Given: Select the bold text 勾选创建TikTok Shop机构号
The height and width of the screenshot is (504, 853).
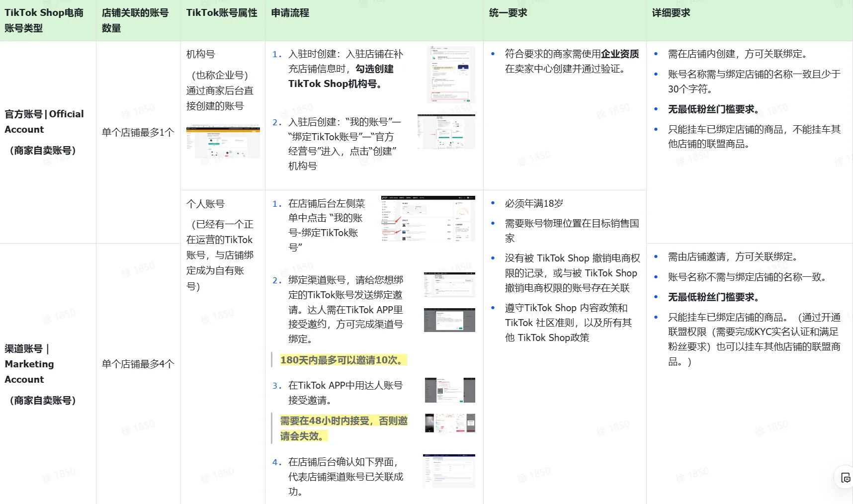Looking at the screenshot, I should [x=341, y=76].
